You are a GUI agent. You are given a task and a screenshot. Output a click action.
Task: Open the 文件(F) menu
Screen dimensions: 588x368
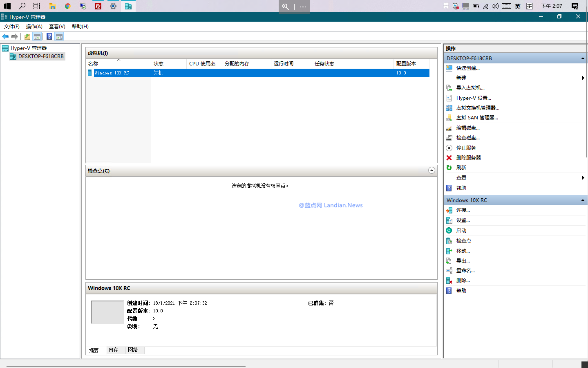click(12, 27)
